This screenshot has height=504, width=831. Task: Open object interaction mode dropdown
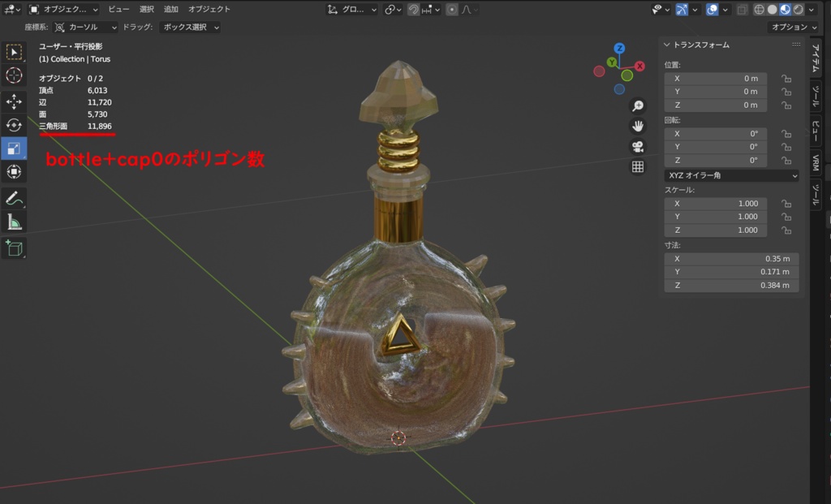click(63, 10)
